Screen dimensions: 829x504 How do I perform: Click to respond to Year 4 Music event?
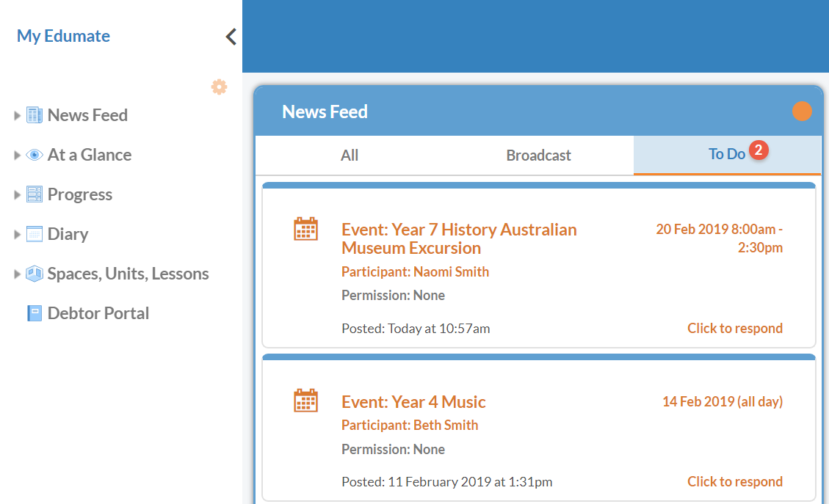coord(734,481)
